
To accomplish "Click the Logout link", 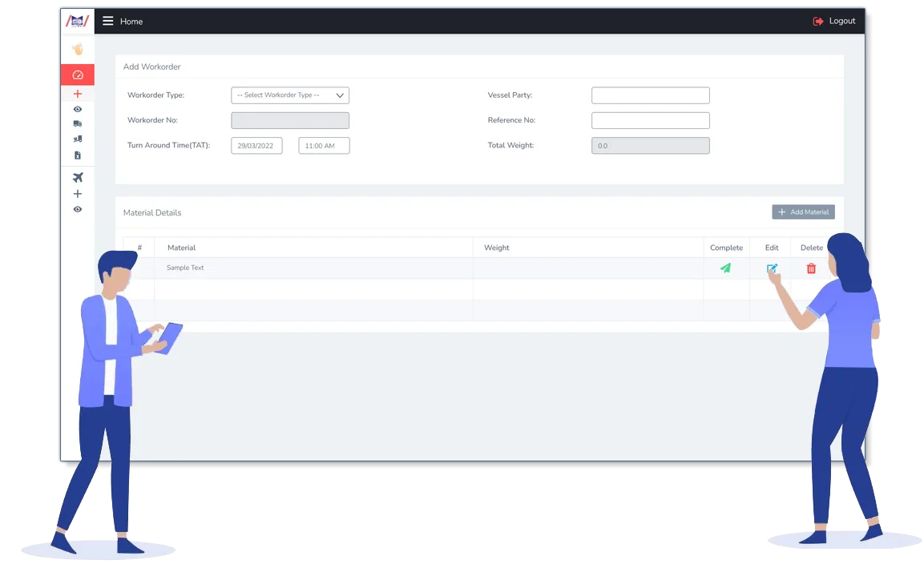I will [834, 22].
